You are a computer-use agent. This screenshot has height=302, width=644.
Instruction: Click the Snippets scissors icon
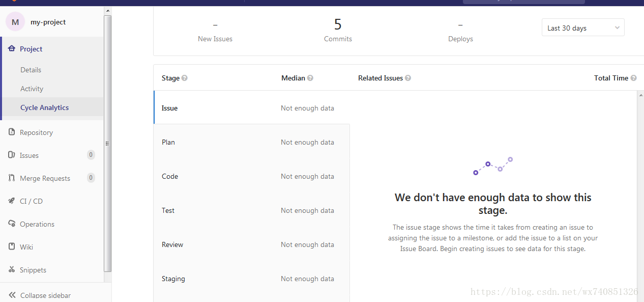12,269
